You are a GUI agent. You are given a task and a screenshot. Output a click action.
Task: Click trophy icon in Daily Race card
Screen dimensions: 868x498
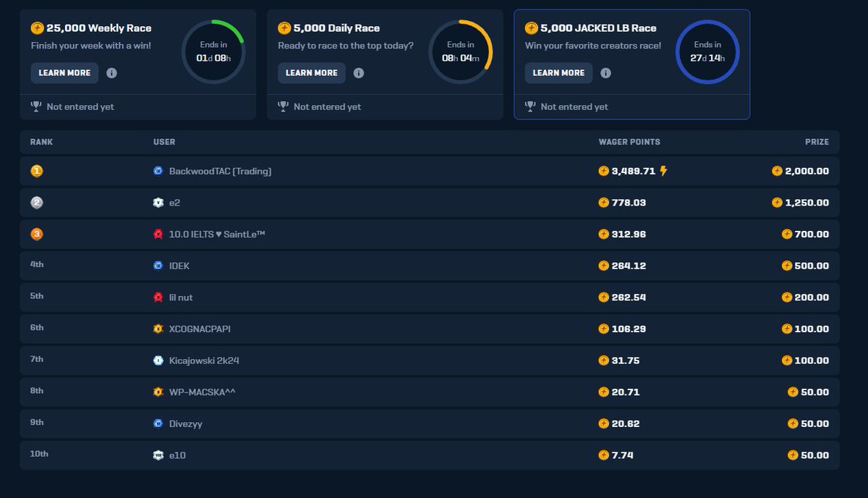(x=284, y=106)
